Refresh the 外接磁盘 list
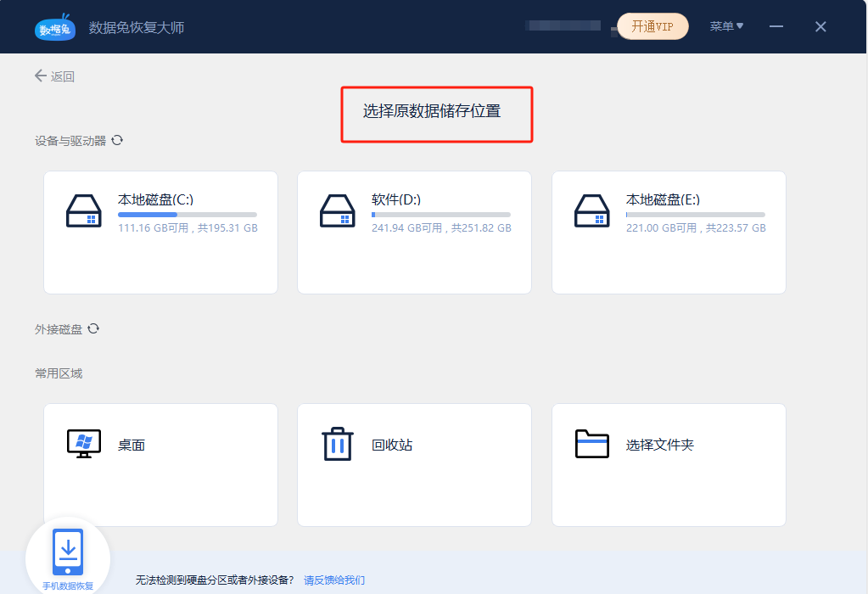868x594 pixels. point(93,329)
